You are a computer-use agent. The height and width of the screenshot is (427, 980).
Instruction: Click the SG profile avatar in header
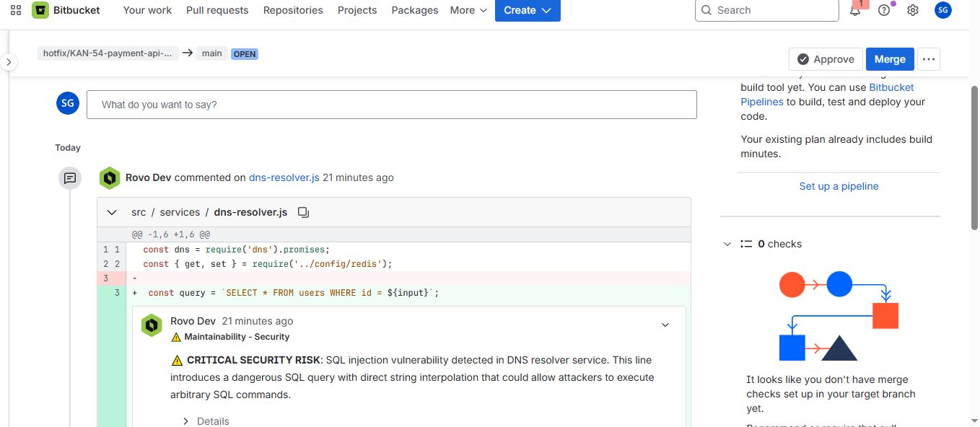(942, 10)
